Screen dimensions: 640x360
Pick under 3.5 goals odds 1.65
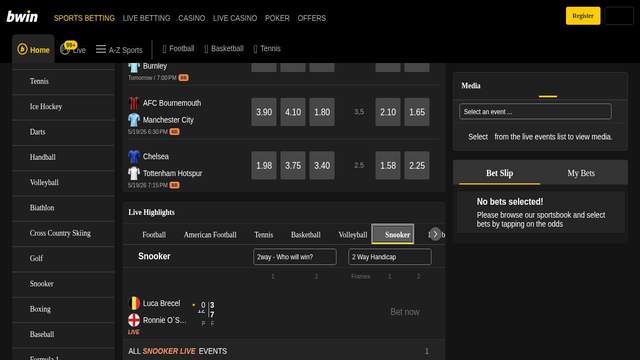pyautogui.click(x=417, y=112)
